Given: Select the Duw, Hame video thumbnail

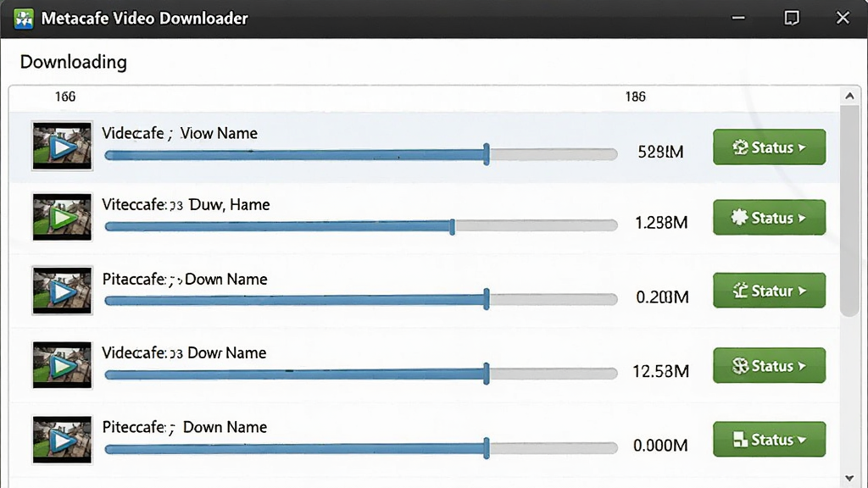Looking at the screenshot, I should [x=62, y=217].
